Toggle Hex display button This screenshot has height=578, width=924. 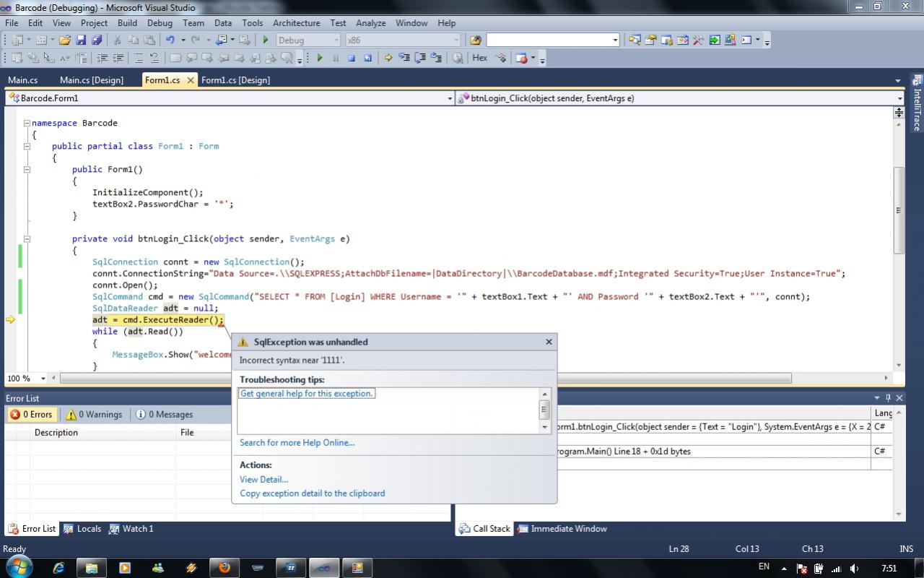[x=479, y=58]
